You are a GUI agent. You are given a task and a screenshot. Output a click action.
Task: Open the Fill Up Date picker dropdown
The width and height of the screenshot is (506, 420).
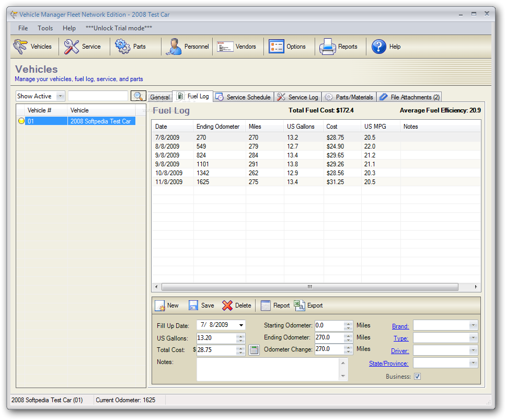point(241,325)
